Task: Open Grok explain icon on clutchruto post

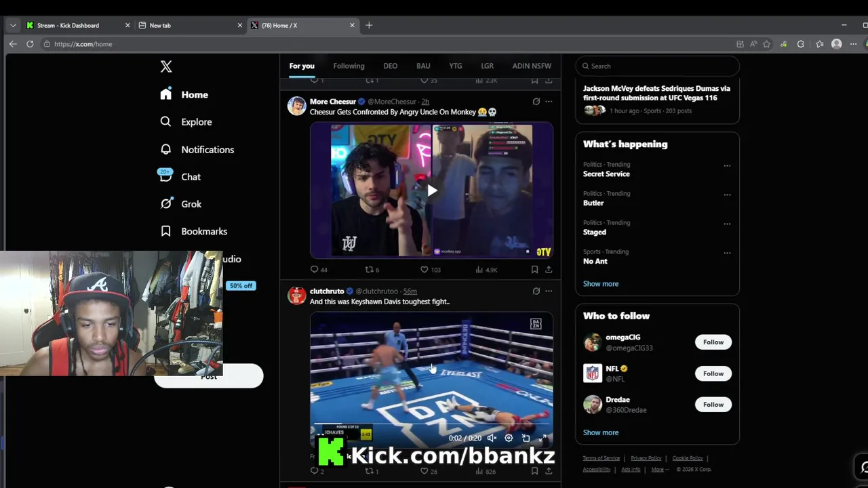Action: [x=536, y=291]
